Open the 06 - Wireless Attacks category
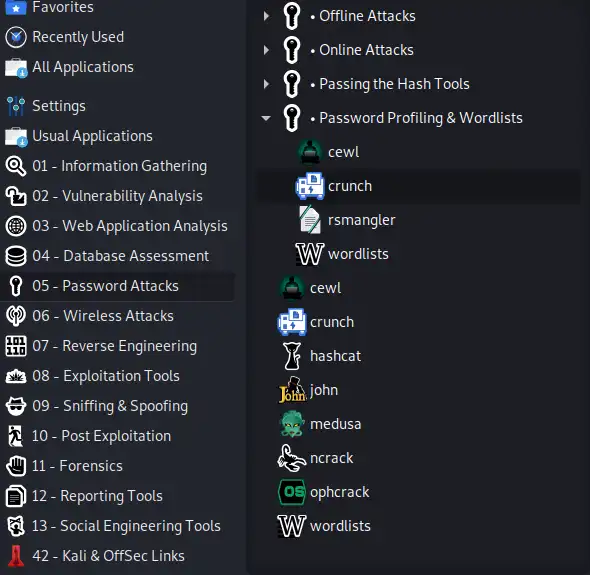590x575 pixels. point(117,316)
